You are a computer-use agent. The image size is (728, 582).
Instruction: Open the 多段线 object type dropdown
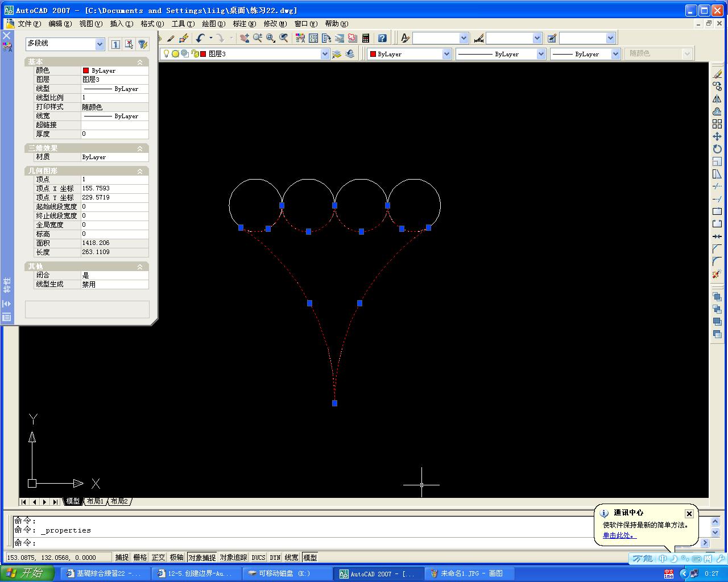(100, 44)
